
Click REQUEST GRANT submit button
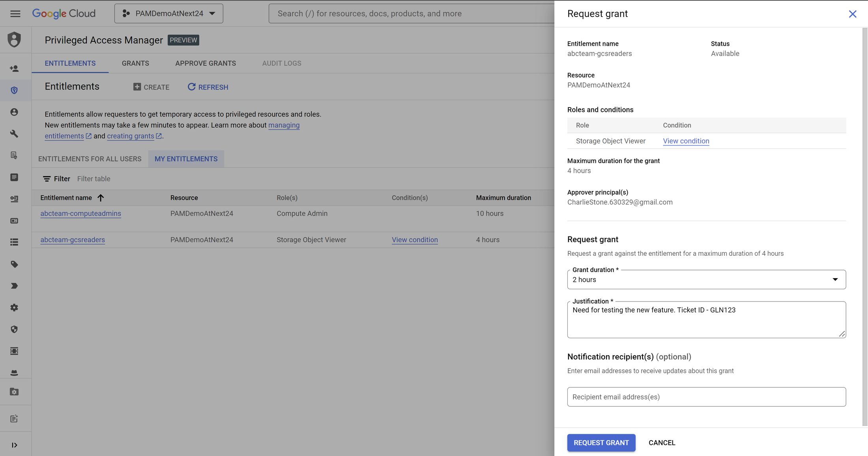(600, 442)
